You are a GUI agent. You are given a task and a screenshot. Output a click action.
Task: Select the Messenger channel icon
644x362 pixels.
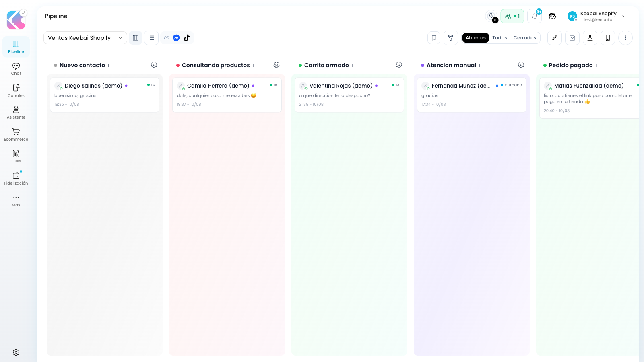(176, 38)
